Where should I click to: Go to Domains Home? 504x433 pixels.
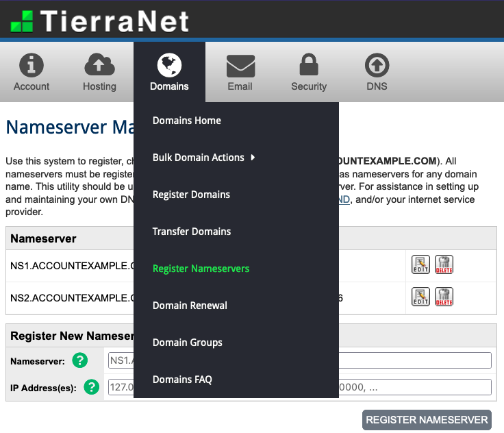187,121
